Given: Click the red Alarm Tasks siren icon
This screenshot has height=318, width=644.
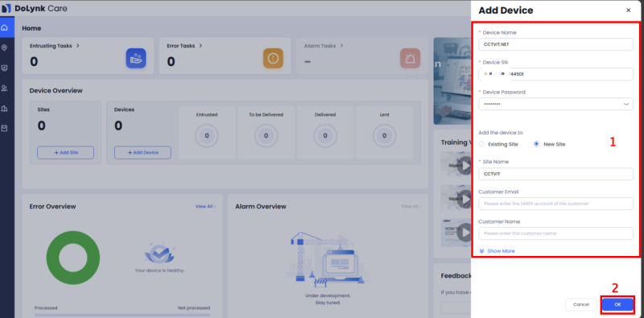Looking at the screenshot, I should (410, 58).
